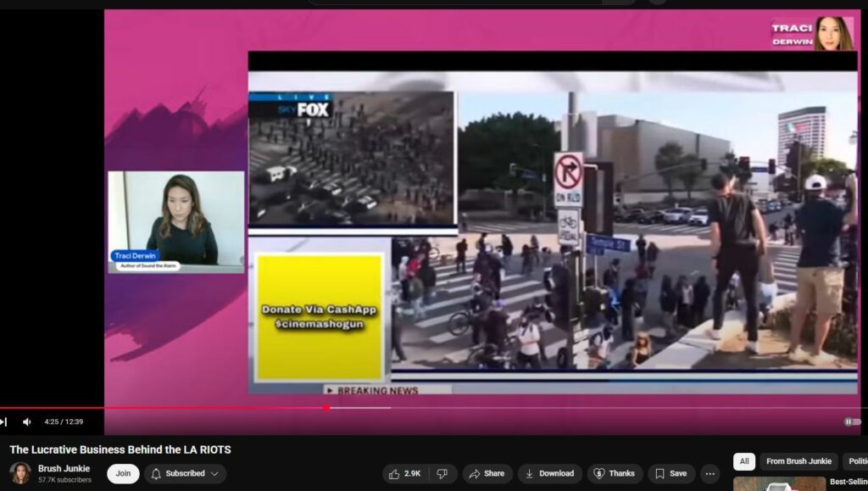The image size is (868, 491).
Task: Like the video with thumbs up
Action: click(x=405, y=473)
